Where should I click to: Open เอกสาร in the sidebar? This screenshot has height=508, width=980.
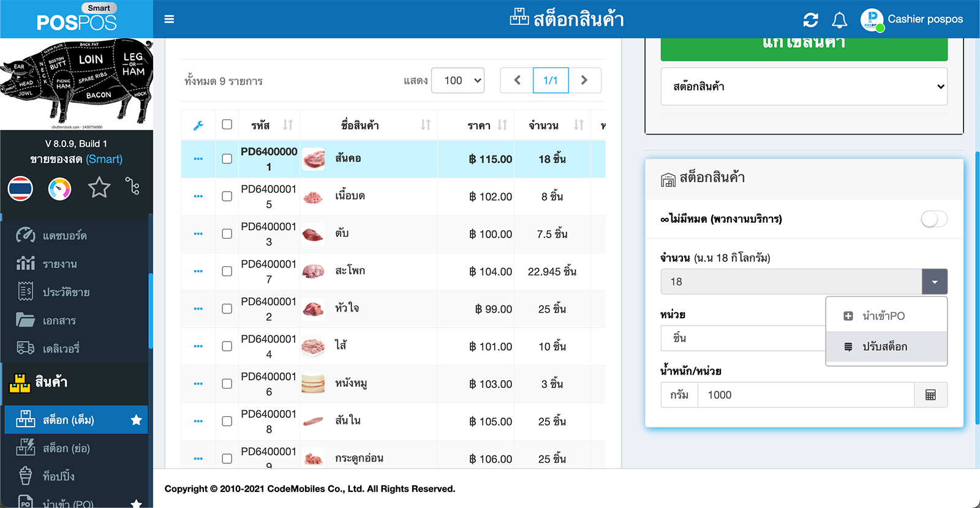pyautogui.click(x=59, y=321)
